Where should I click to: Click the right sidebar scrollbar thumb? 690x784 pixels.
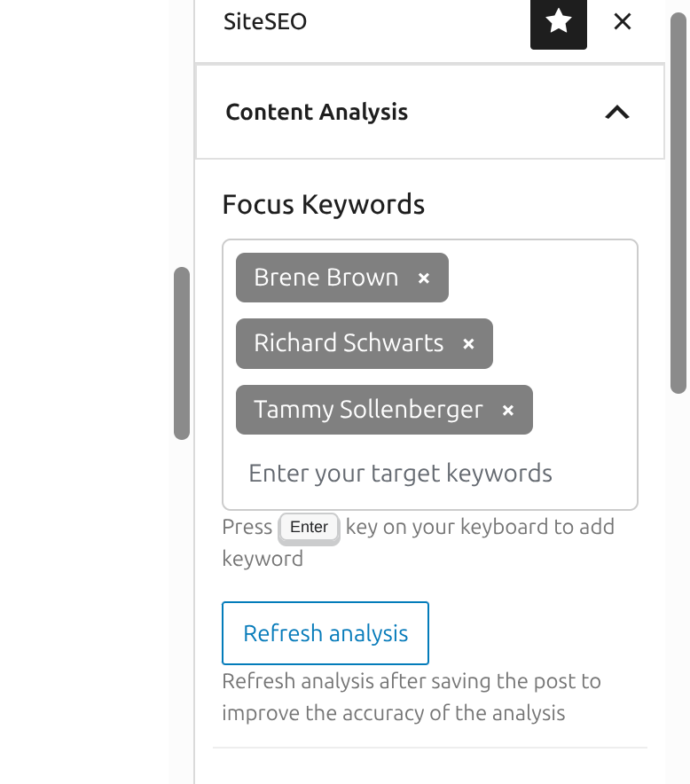(678, 204)
